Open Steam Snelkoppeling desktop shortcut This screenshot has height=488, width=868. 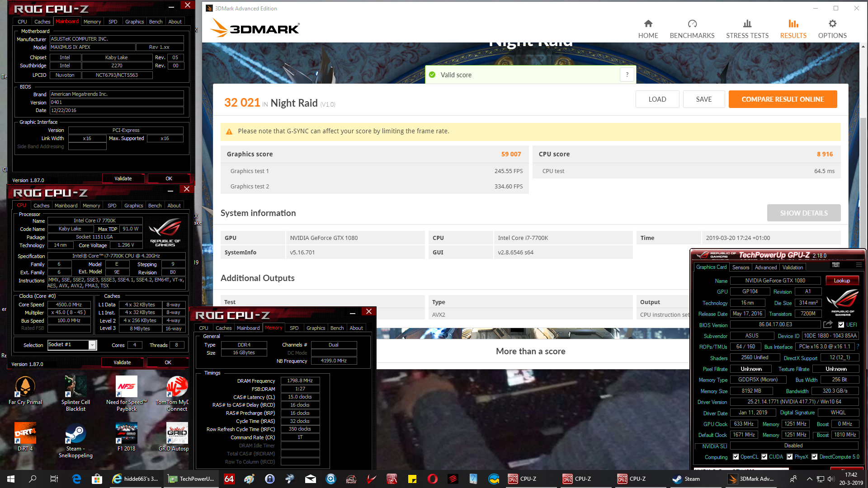click(75, 441)
